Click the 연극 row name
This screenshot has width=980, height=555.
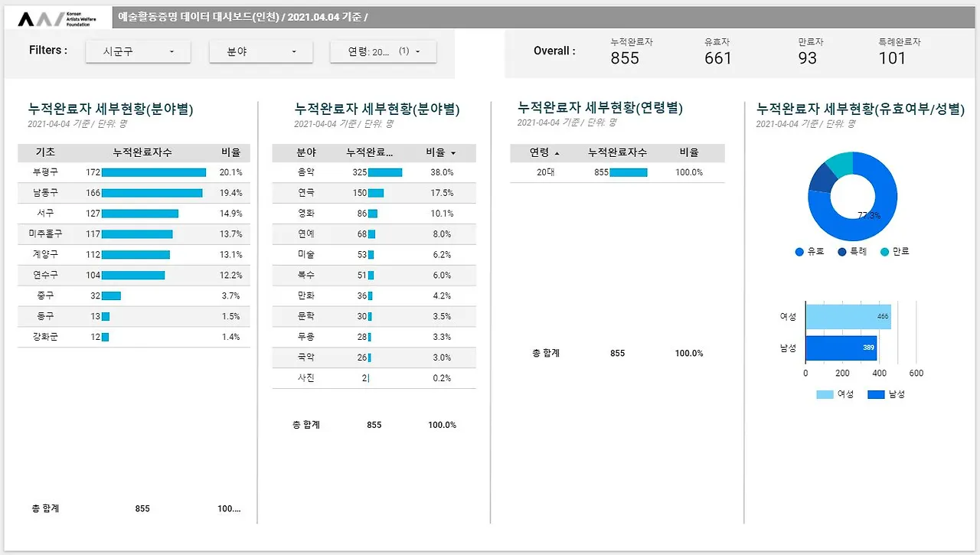click(x=306, y=193)
